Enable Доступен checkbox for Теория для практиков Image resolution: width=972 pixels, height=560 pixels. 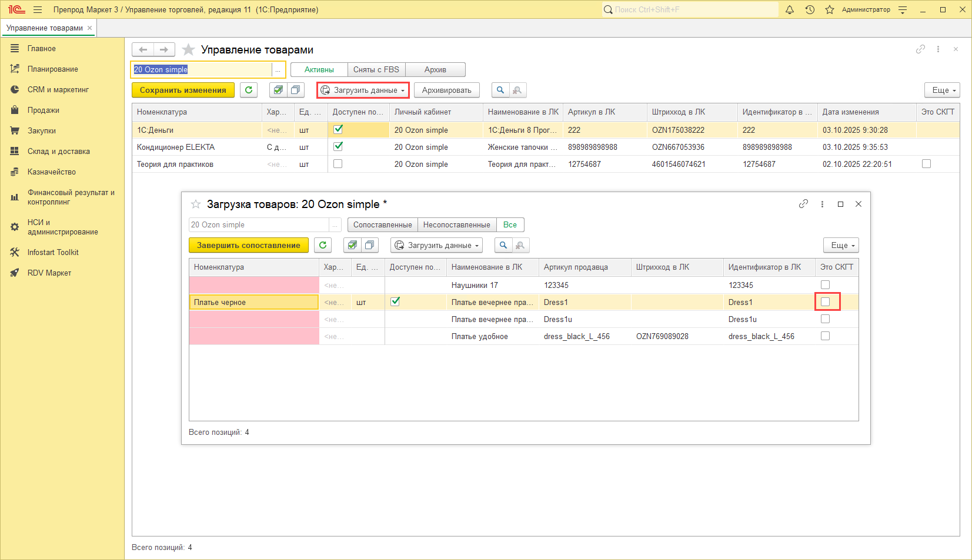(x=338, y=164)
